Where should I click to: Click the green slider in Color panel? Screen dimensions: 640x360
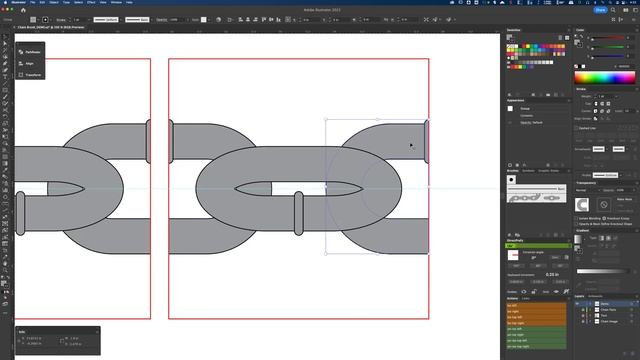608,47
